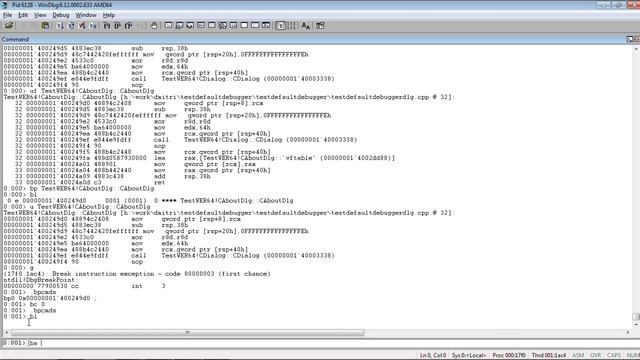Click the Break toolbar icon
This screenshot has width=640, height=360.
tap(93, 26)
